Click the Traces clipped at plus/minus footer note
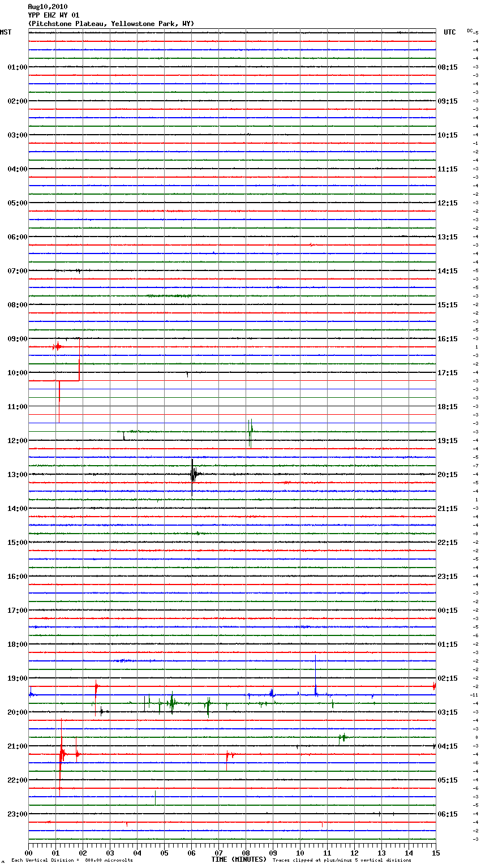The width and height of the screenshot is (481, 868). [342, 861]
